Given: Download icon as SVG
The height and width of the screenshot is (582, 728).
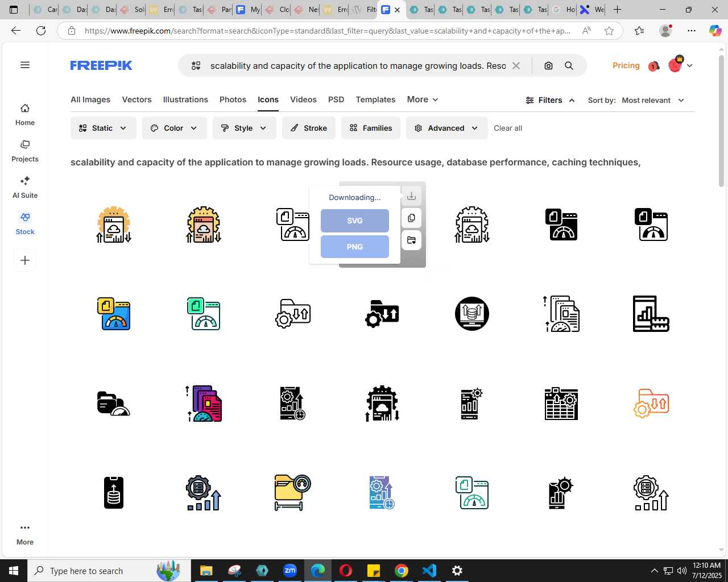Looking at the screenshot, I should click(355, 221).
